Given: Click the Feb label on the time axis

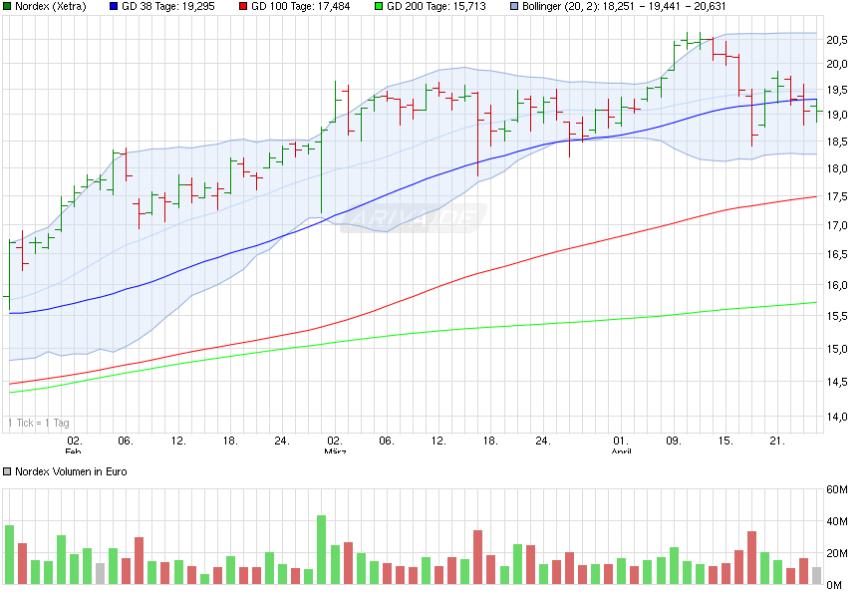Looking at the screenshot, I should point(75,452).
